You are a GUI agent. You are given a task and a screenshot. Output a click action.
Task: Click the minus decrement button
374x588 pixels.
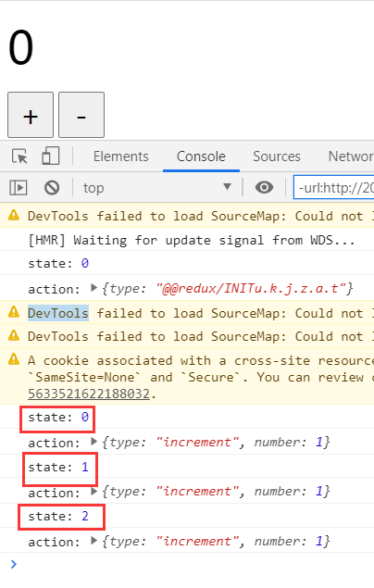pos(81,115)
